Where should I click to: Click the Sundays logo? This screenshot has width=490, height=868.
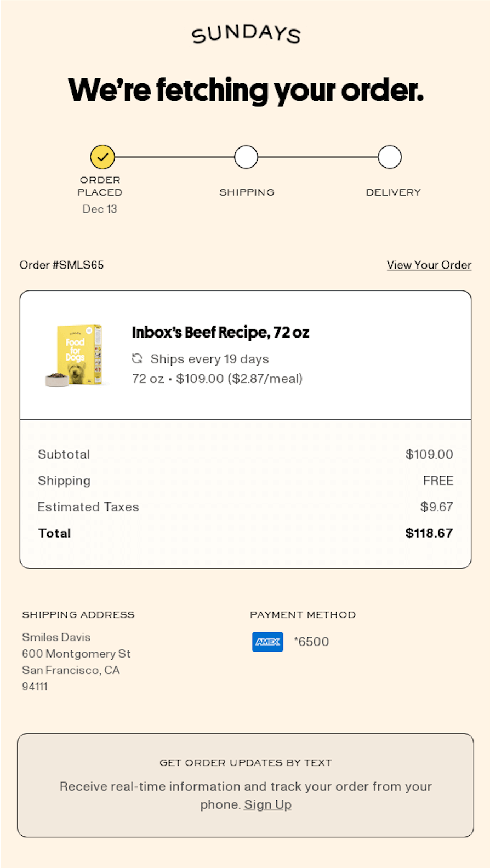tap(246, 35)
